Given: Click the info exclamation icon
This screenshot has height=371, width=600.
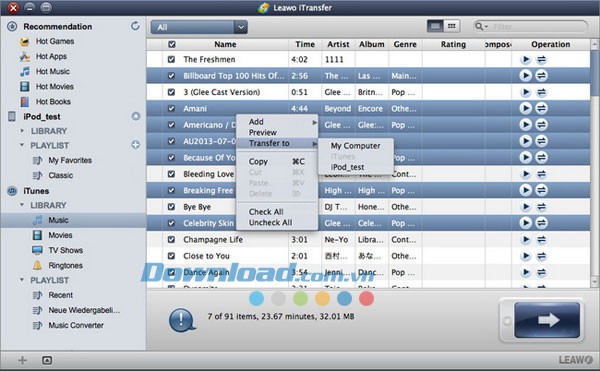Looking at the screenshot, I should 182,320.
